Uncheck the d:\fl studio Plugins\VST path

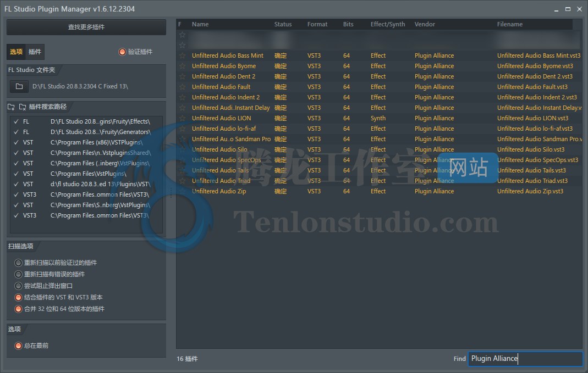16,184
